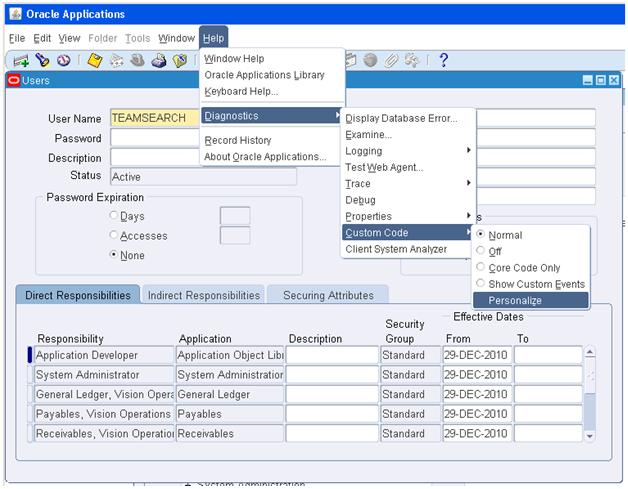Select About Oracle Applications entry

(271, 157)
